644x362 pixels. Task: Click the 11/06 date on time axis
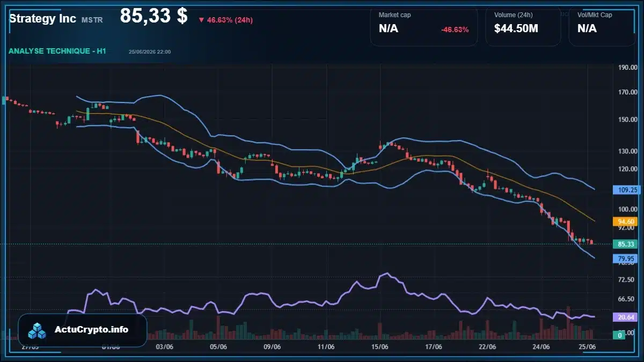[x=326, y=347]
